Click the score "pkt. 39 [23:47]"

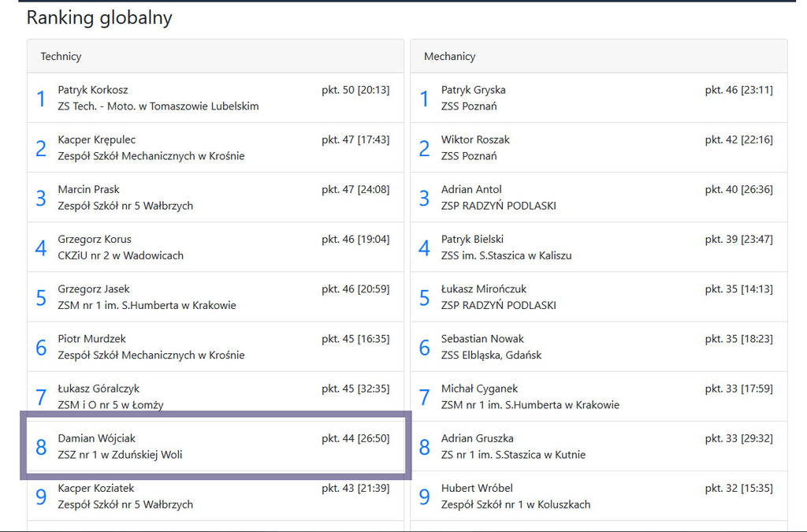coord(739,240)
